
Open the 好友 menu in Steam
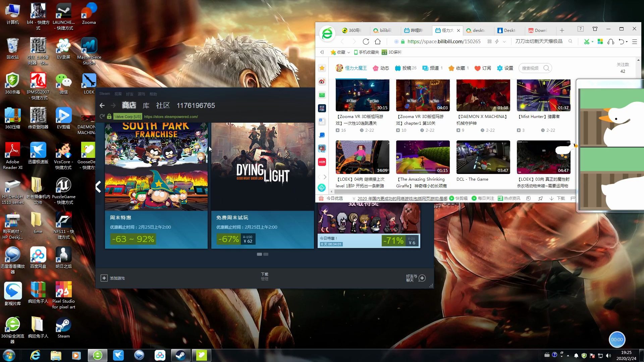coord(129,94)
